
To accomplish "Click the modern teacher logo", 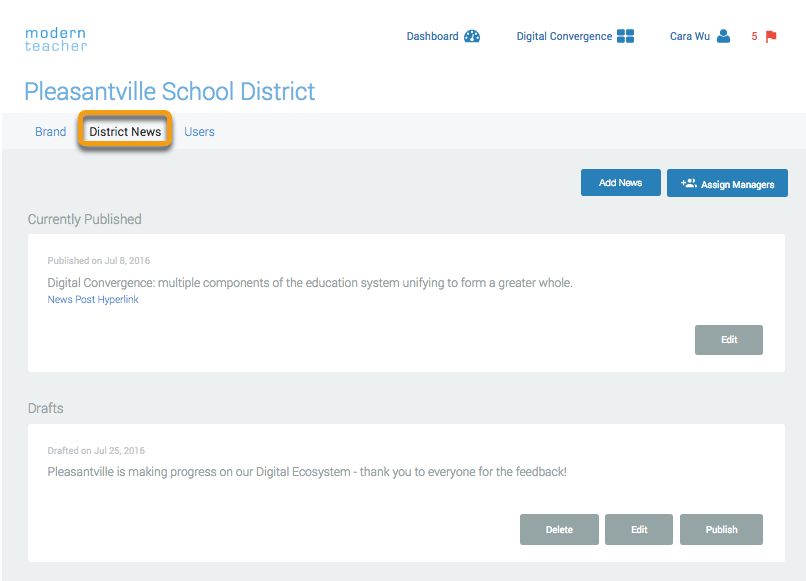I will 56,40.
